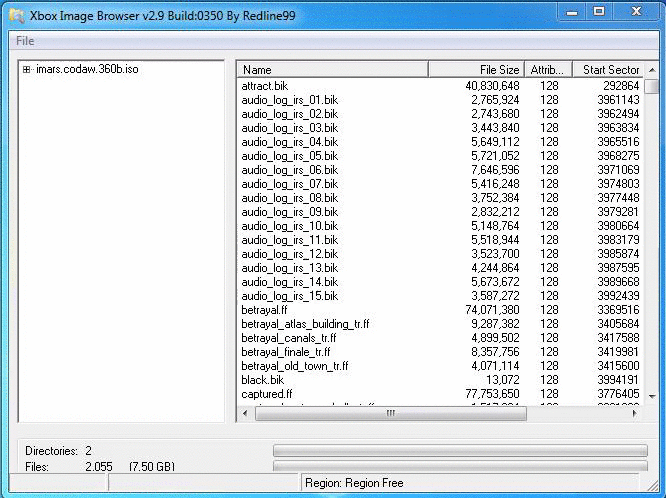Select audio_log_irs_01.bik in the list
This screenshot has width=666, height=498.
point(289,100)
